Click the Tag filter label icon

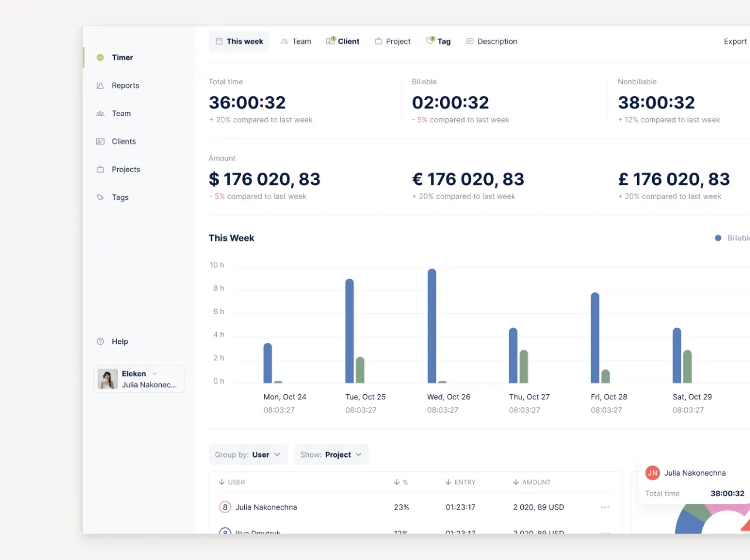(430, 40)
